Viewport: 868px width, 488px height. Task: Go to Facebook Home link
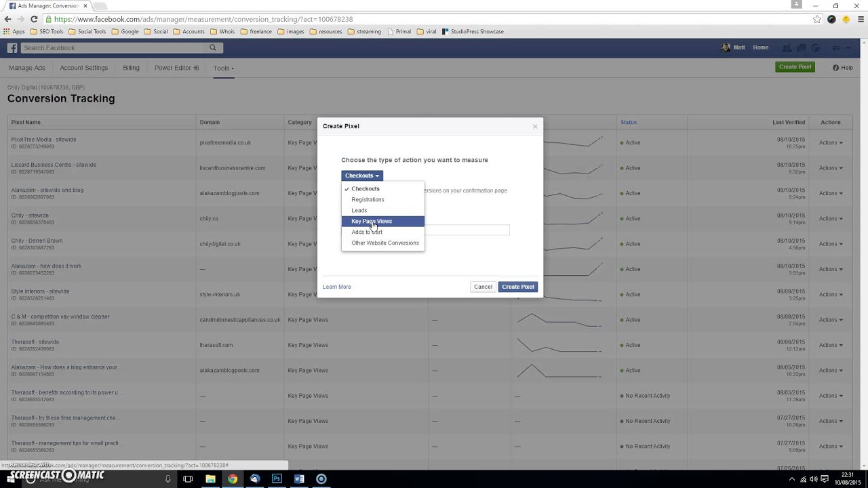[761, 47]
